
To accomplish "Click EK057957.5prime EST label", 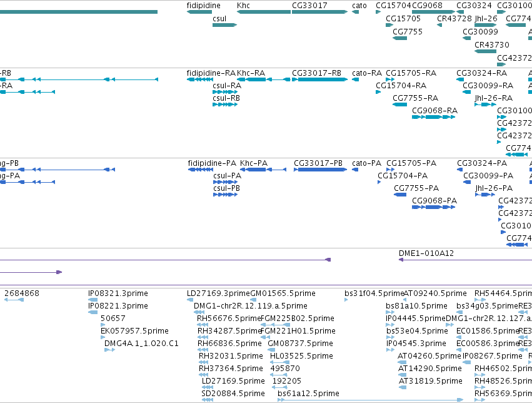I will [134, 331].
